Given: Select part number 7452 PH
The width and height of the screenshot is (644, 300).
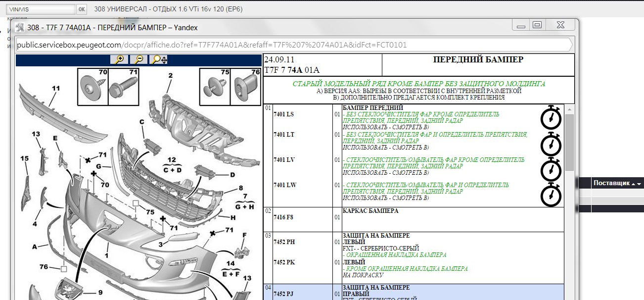Looking at the screenshot, I should point(284,242).
